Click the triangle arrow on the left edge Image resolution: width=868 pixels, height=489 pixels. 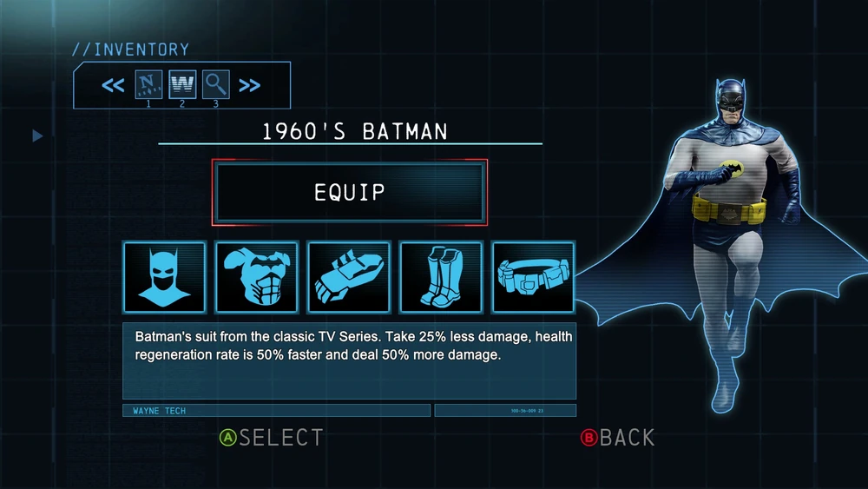coord(37,135)
